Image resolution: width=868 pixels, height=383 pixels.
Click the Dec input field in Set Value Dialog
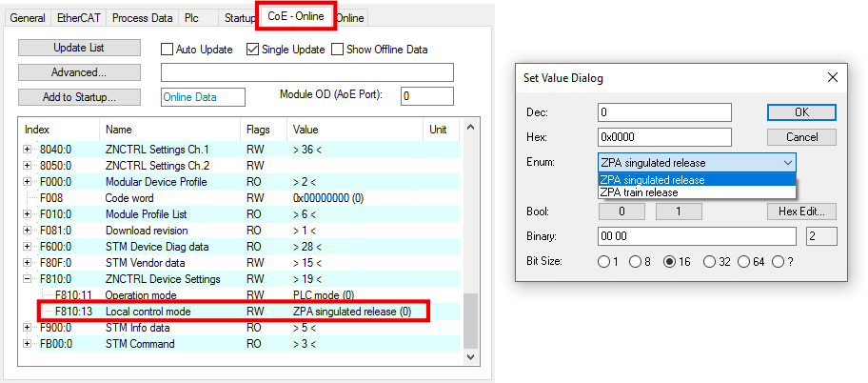pyautogui.click(x=664, y=112)
